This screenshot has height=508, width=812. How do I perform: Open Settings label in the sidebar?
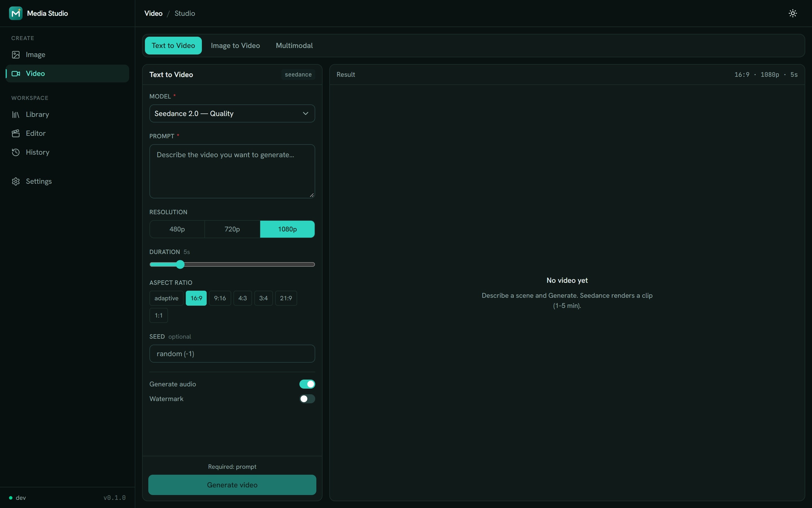click(x=39, y=181)
